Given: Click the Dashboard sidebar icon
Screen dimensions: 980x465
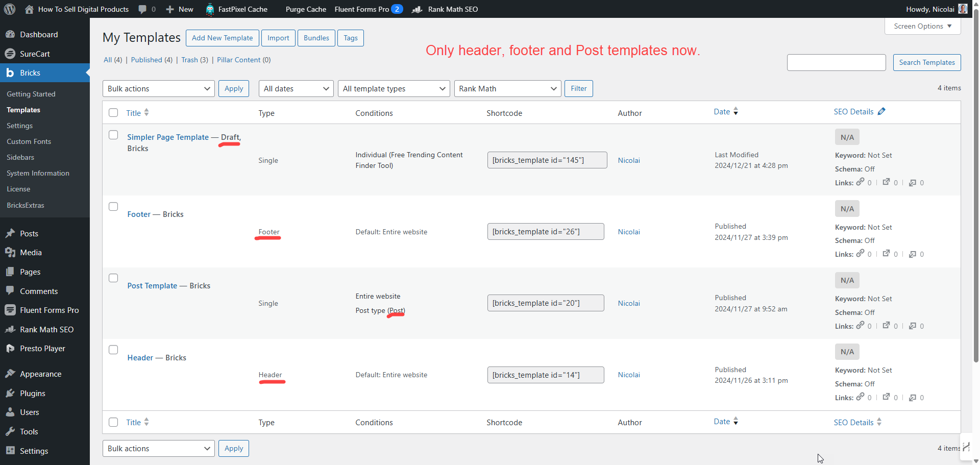Looking at the screenshot, I should pyautogui.click(x=10, y=34).
